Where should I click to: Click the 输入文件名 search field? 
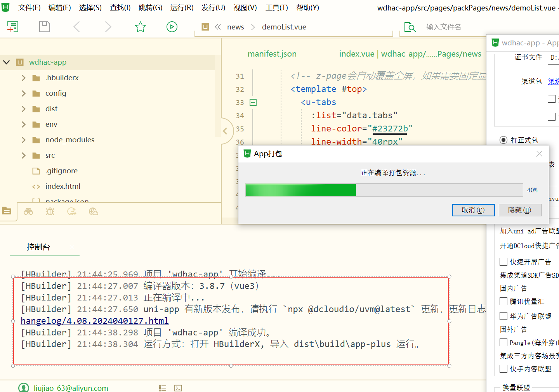[x=450, y=27]
